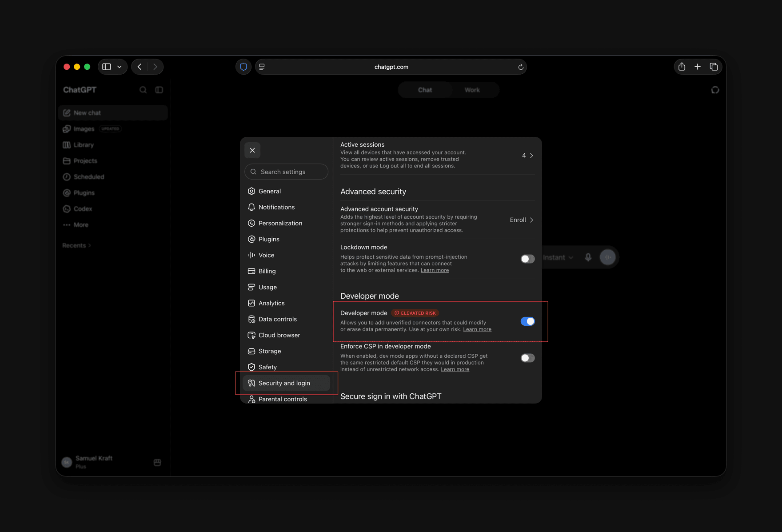Switch to the Work tab
The image size is (782, 532).
pos(472,90)
